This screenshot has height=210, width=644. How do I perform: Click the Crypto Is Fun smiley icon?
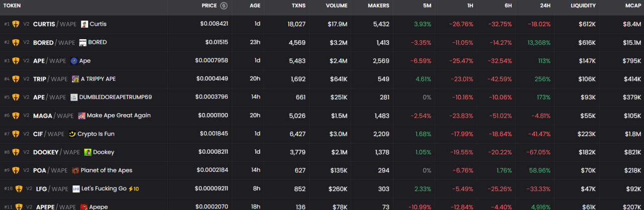72,134
